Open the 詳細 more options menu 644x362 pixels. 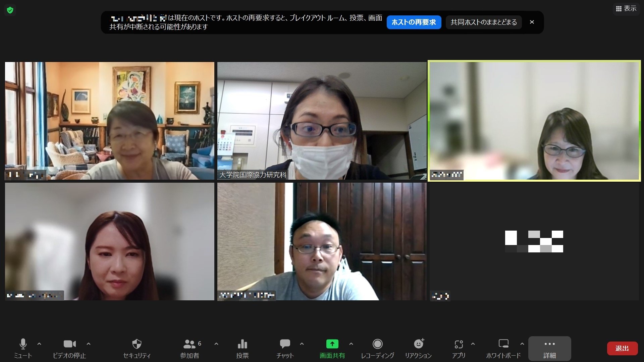(x=549, y=349)
